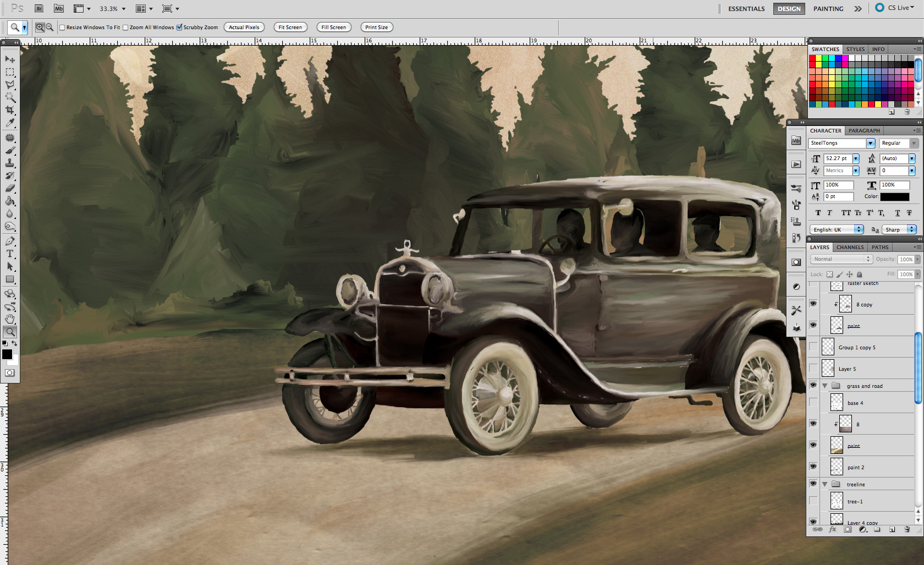The width and height of the screenshot is (924, 565).
Task: Select the Spot Healing Brush tool
Action: [x=10, y=138]
